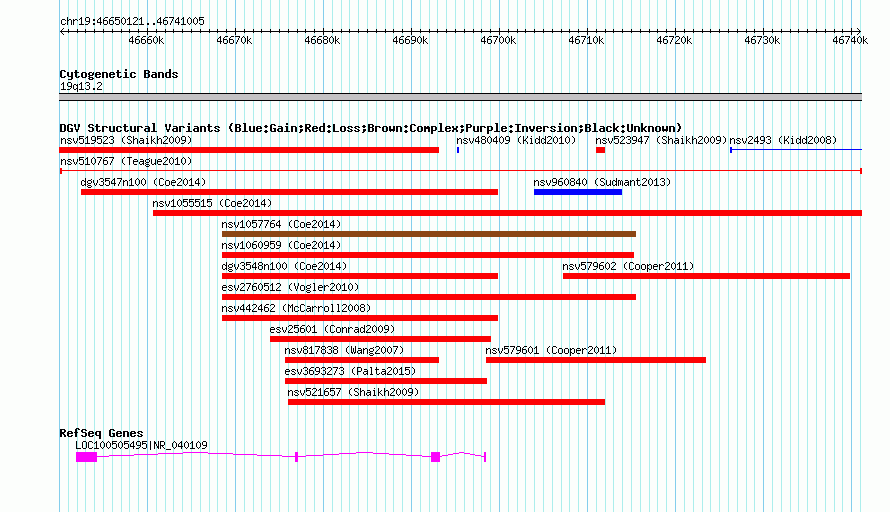
Task: Select the nsv442462 red bar
Action: pos(360,318)
